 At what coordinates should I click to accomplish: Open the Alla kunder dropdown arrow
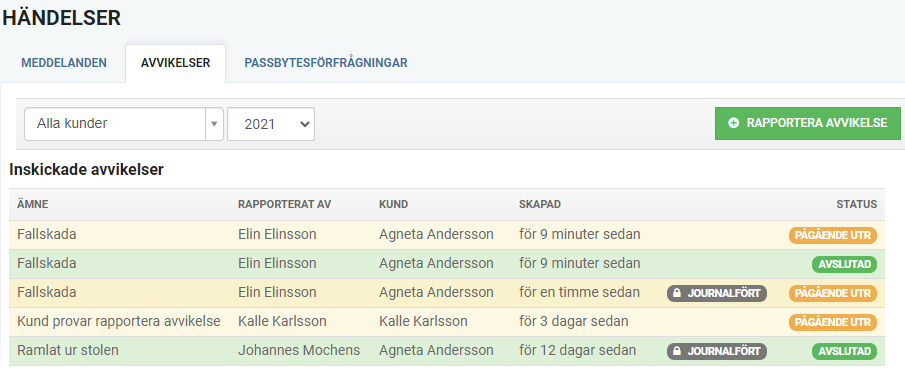[214, 124]
